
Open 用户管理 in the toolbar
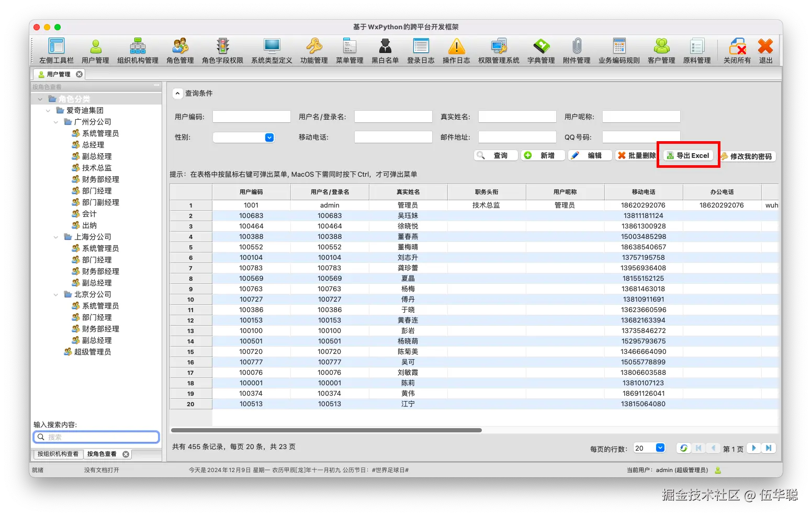(96, 51)
